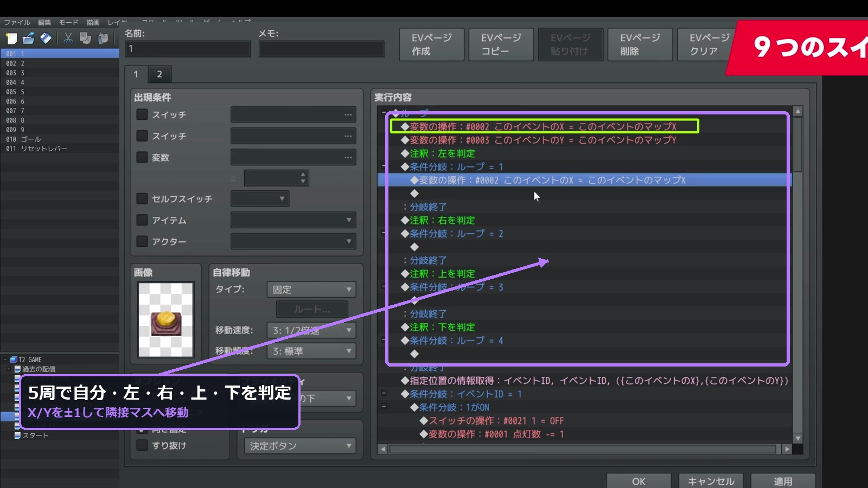Open the アイテム selection dropdown

click(x=293, y=220)
